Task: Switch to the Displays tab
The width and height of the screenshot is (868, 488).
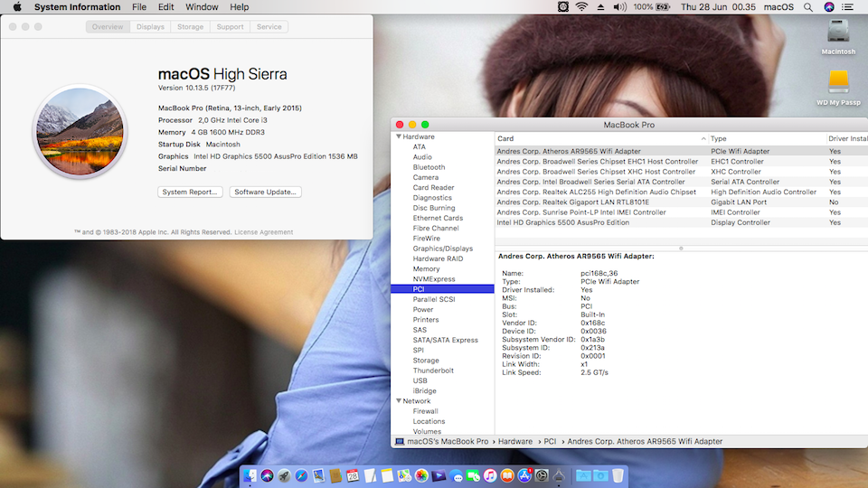Action: pos(150,27)
